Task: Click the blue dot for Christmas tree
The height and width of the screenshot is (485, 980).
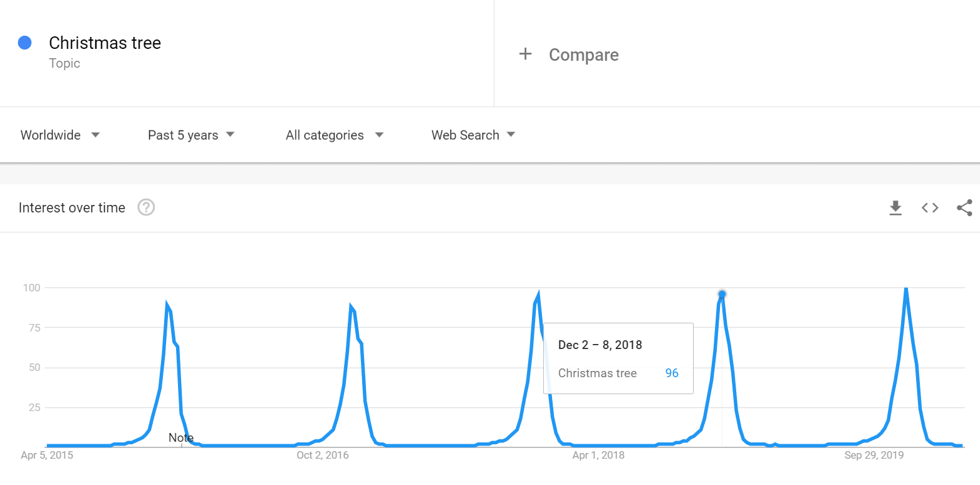Action: [25, 43]
